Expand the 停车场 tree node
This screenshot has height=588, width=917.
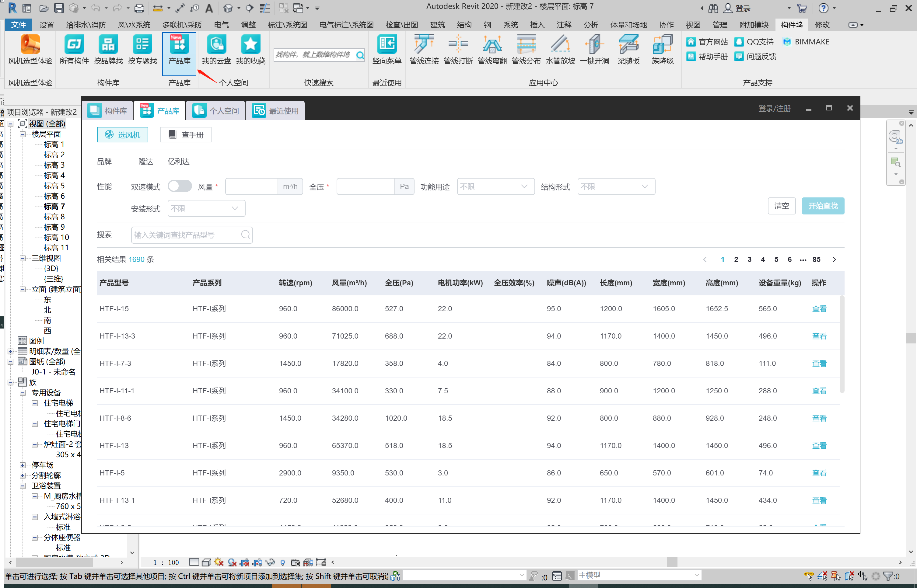(23, 465)
